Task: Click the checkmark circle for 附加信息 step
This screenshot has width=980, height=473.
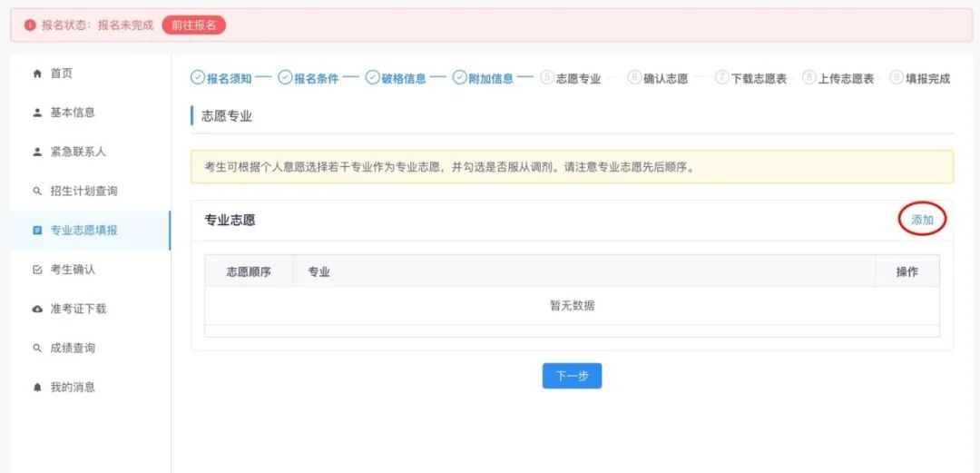Action: click(x=459, y=77)
